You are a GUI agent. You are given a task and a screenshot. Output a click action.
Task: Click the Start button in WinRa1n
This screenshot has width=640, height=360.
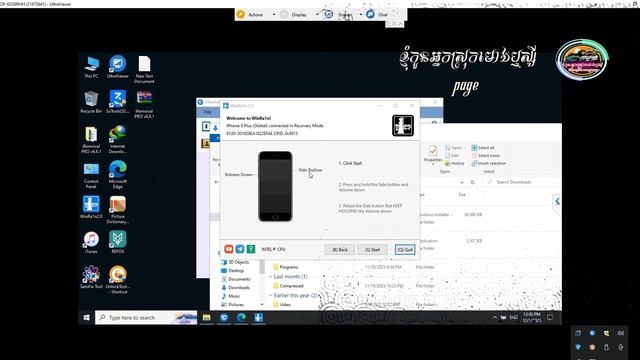pyautogui.click(x=372, y=249)
